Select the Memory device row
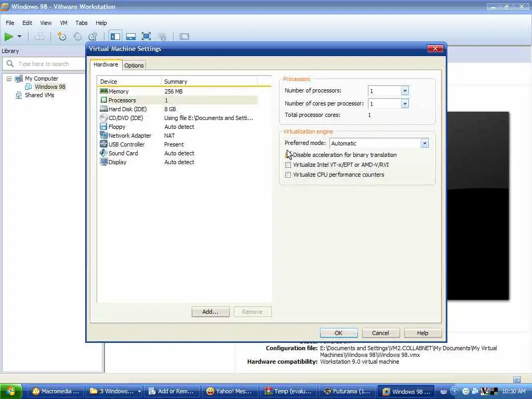 pos(179,91)
